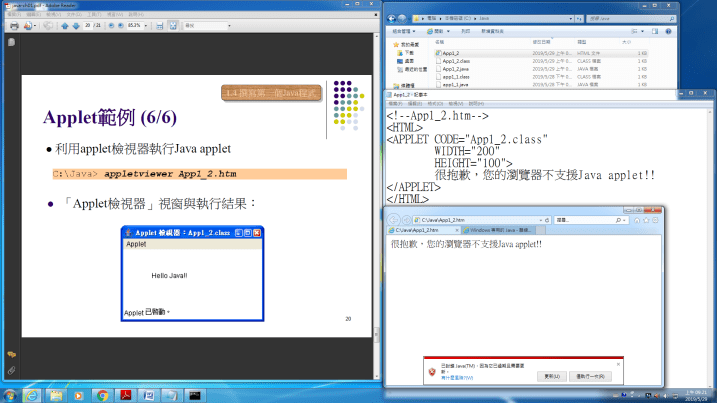Select the App1_2.java file in list
The height and width of the screenshot is (403, 717).
coord(455,69)
